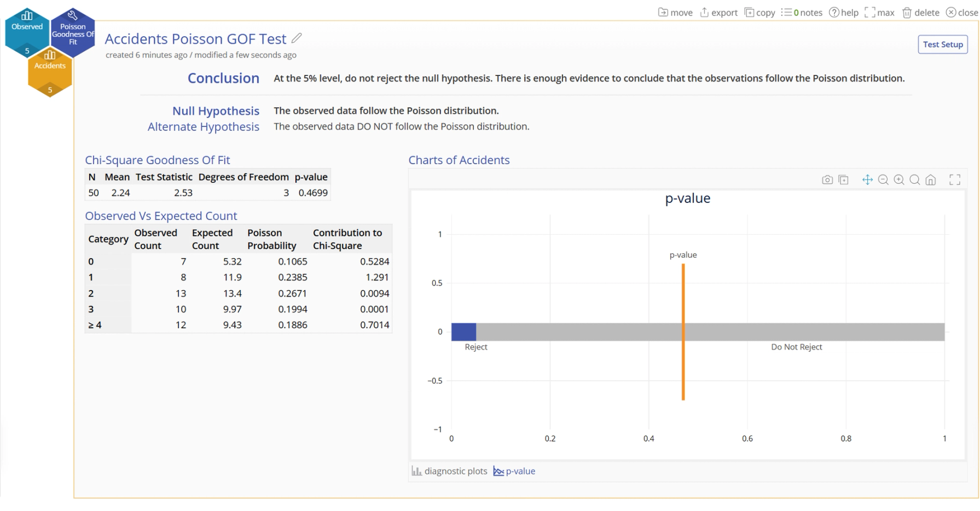The image size is (980, 511).
Task: Open help from the top toolbar
Action: [844, 13]
